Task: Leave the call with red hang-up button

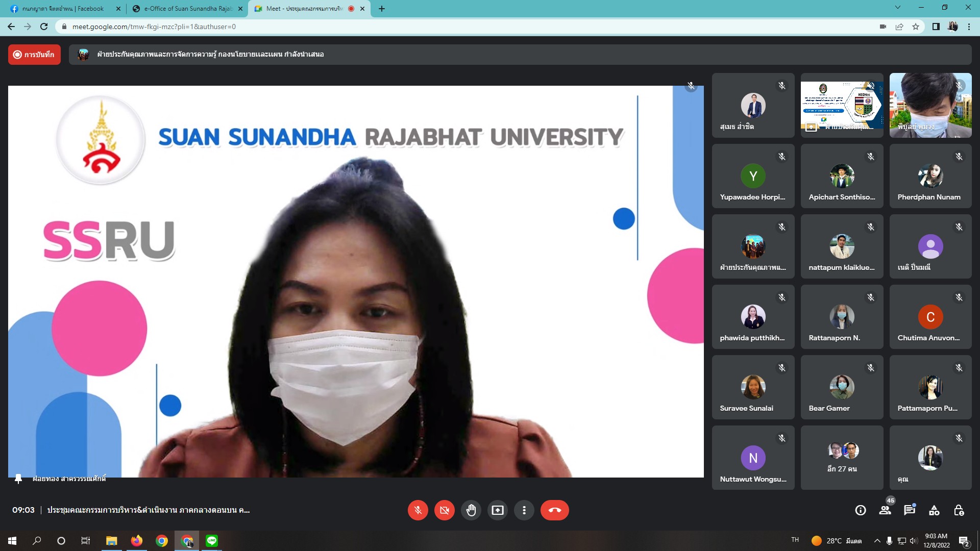Action: coord(554,510)
